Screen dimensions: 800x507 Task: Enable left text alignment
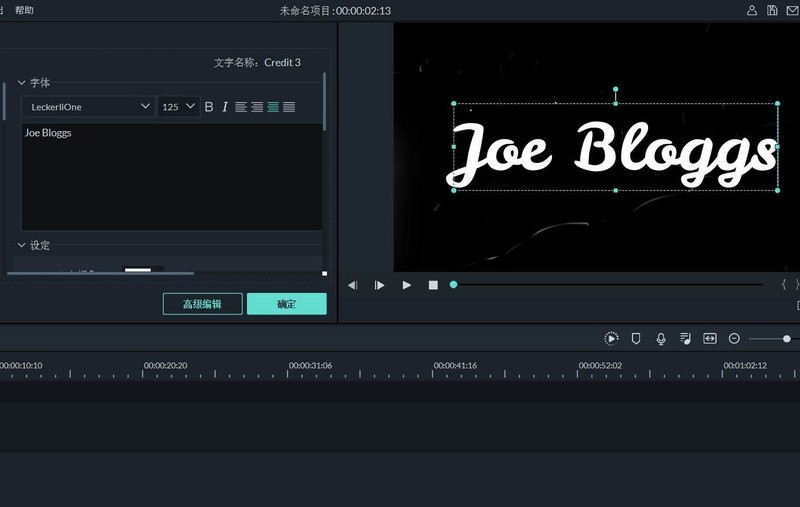click(x=241, y=107)
